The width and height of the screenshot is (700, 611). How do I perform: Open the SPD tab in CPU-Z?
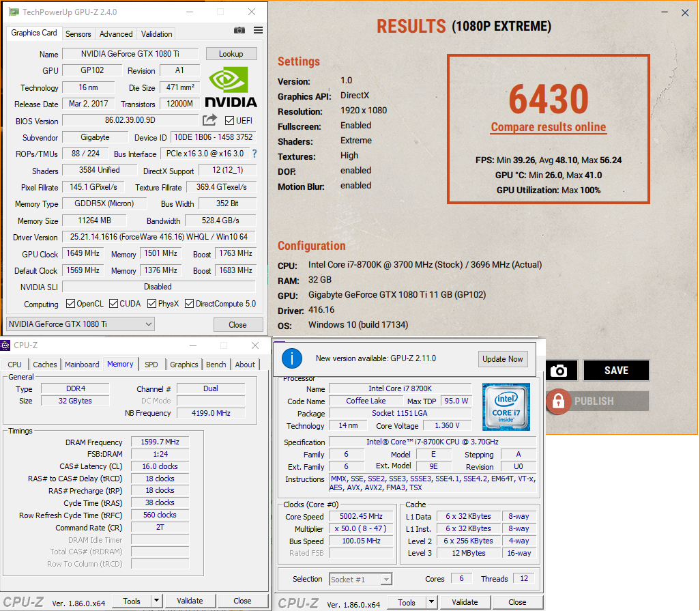click(151, 365)
